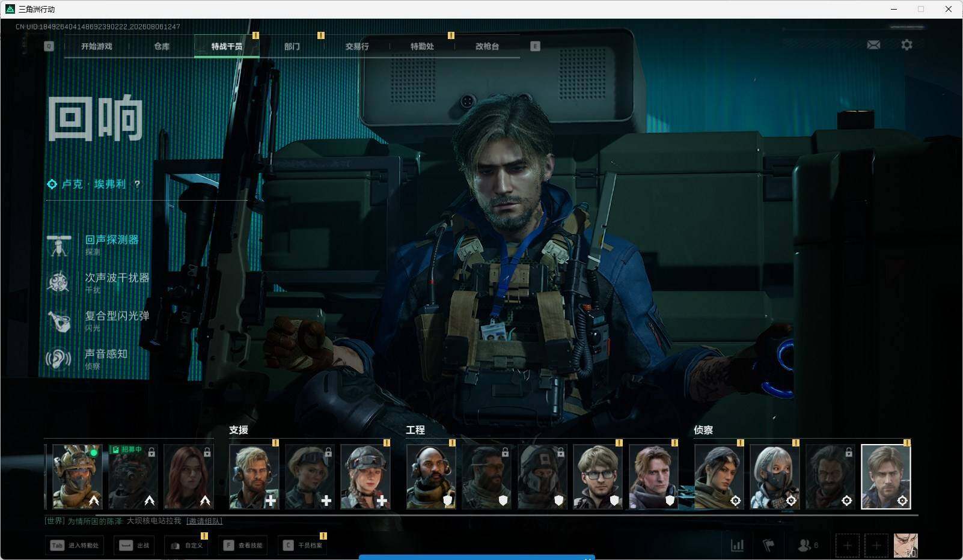Click the 侦察 class header
Image resolution: width=963 pixels, height=560 pixels.
pos(703,430)
